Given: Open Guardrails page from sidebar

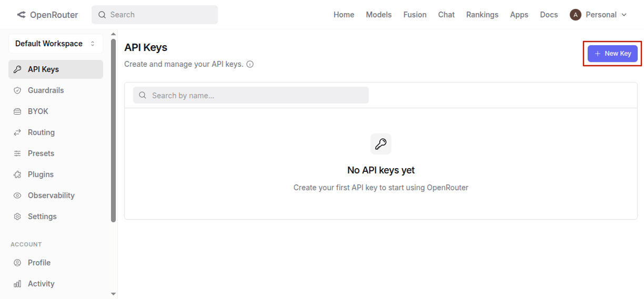Looking at the screenshot, I should point(56,90).
